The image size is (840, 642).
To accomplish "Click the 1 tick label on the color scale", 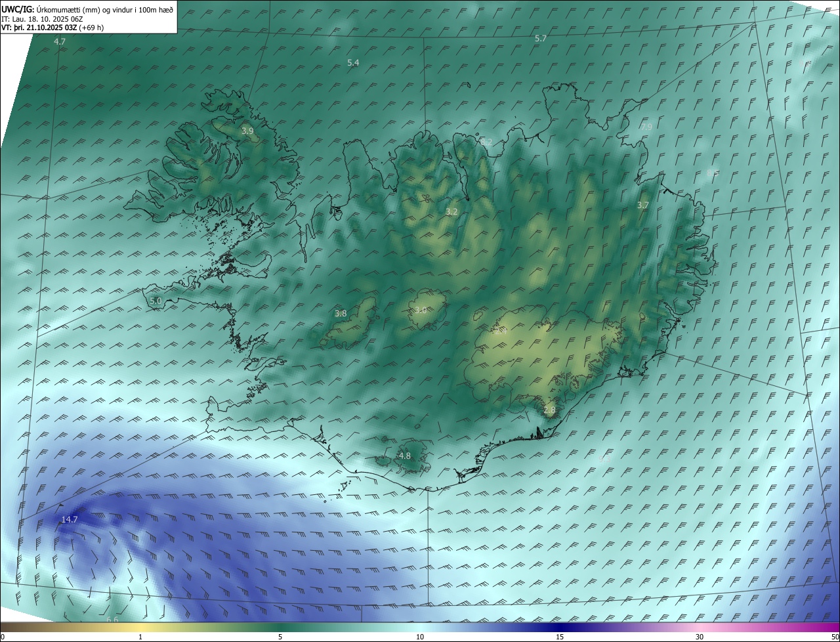I will 140,637.
